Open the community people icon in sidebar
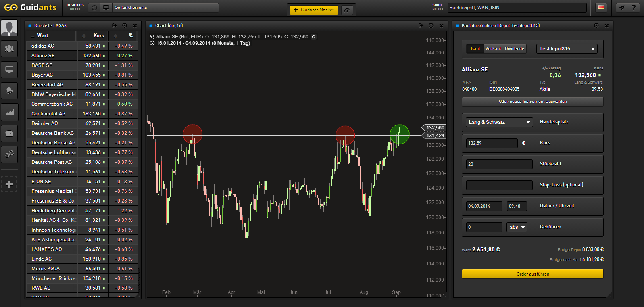Screen dimensions: 644x307 [9, 49]
